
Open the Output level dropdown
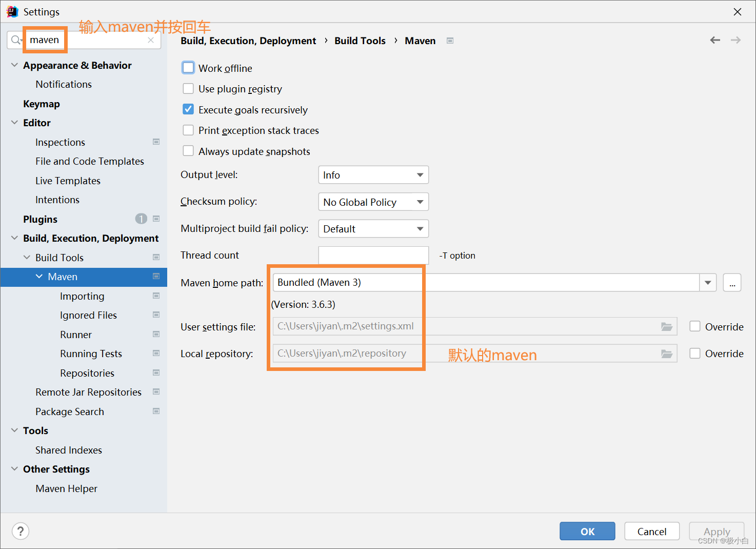pos(373,175)
